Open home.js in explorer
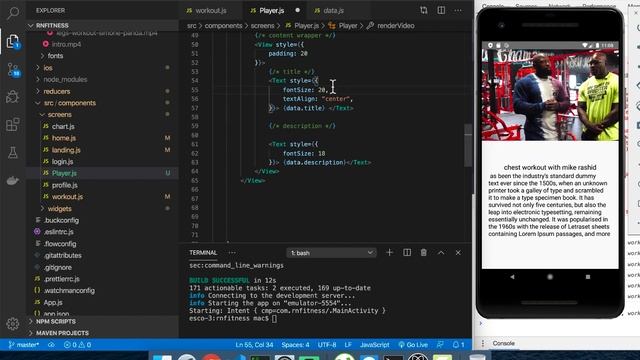This screenshot has width=640, height=360. (x=64, y=138)
